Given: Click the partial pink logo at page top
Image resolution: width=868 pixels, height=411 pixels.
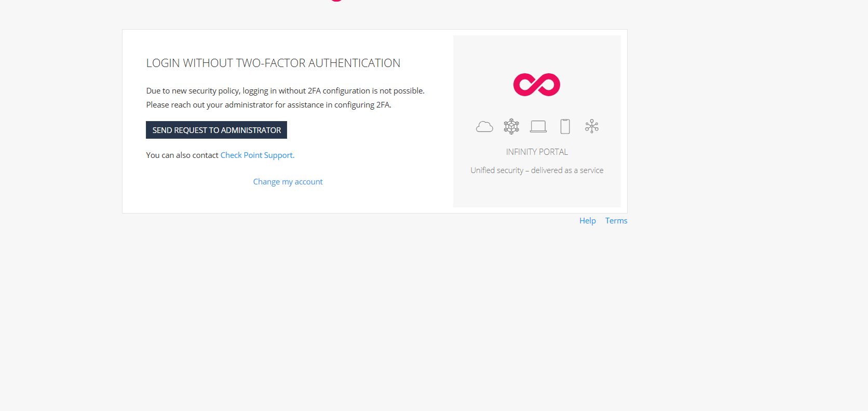Looking at the screenshot, I should pos(336,1).
